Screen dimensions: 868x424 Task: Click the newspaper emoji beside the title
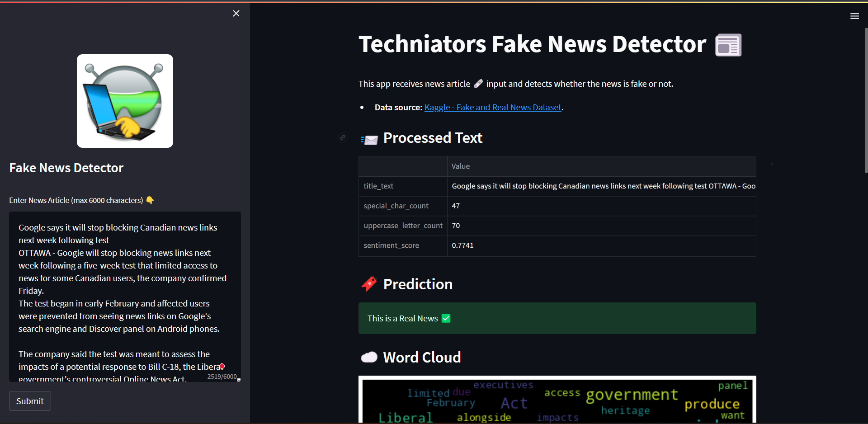pos(728,45)
